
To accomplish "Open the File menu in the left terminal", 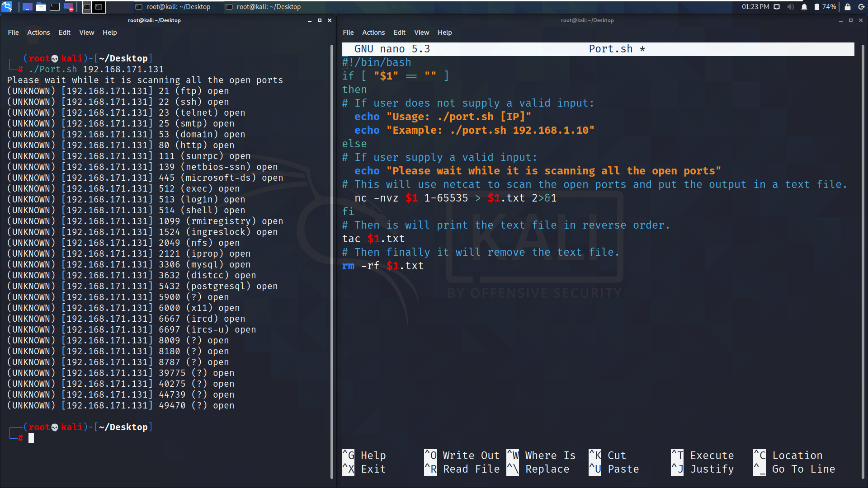I will coord(13,32).
